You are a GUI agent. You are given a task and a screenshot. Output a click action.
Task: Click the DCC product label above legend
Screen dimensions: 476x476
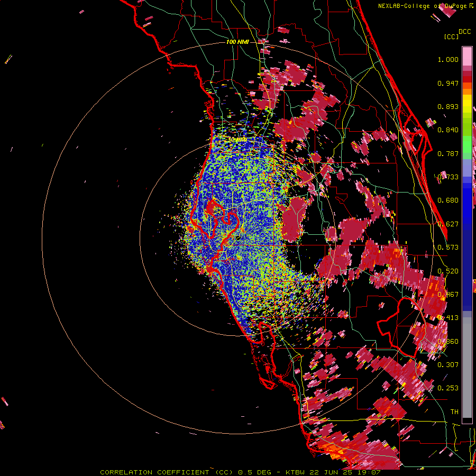464,32
